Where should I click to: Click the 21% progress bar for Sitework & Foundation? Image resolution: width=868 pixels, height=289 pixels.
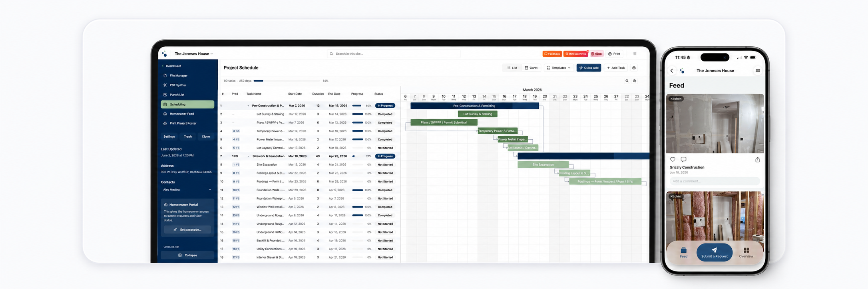(358, 156)
